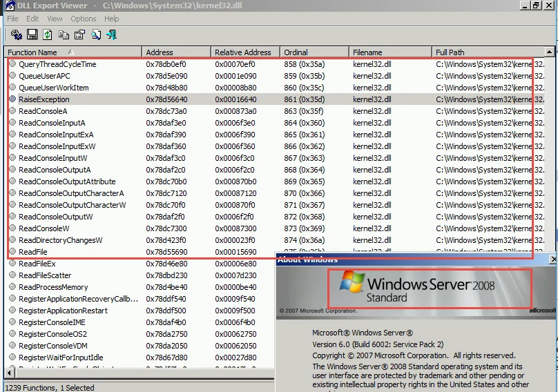Sort by the Filename column header
The image size is (558, 392).
pos(390,52)
